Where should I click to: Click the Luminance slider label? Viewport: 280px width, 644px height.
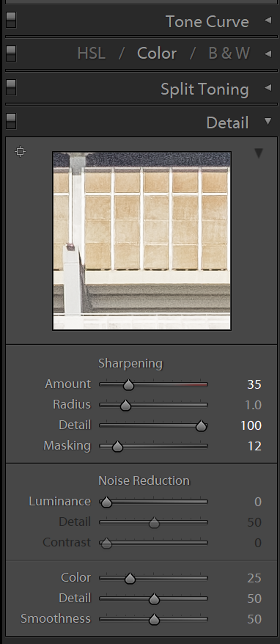tap(60, 502)
